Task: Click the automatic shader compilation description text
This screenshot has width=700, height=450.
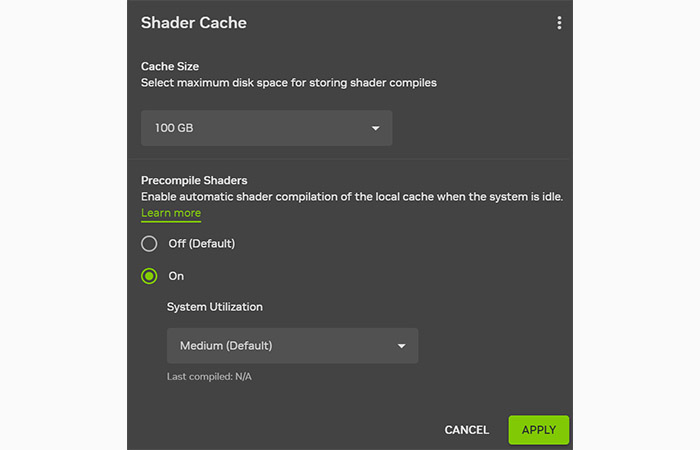Action: click(350, 197)
